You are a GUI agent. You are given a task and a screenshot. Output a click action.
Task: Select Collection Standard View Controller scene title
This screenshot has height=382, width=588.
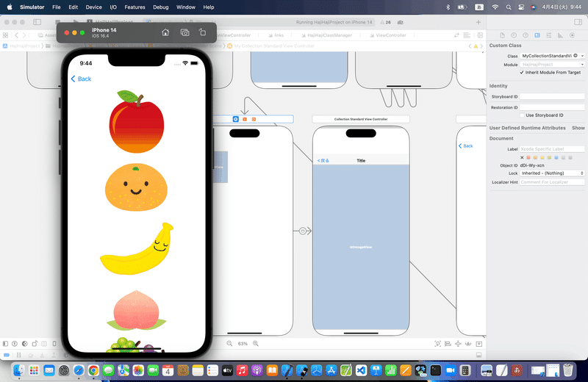point(361,119)
